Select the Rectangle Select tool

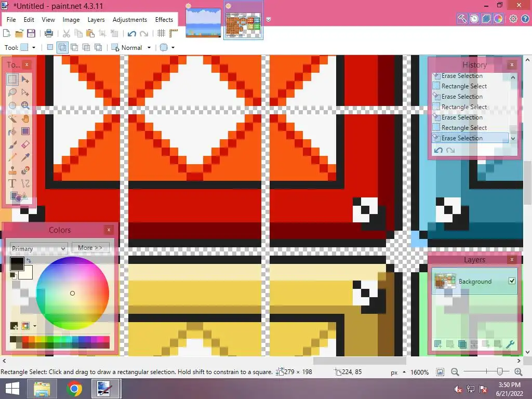pos(12,79)
